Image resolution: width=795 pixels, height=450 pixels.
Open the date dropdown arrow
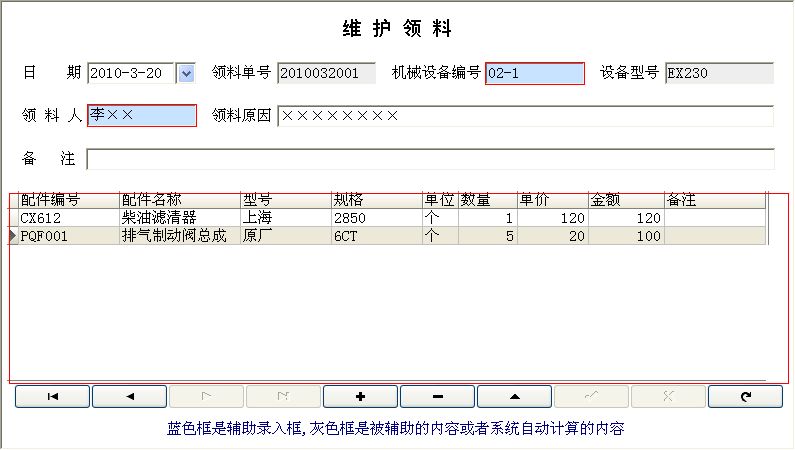pyautogui.click(x=185, y=73)
